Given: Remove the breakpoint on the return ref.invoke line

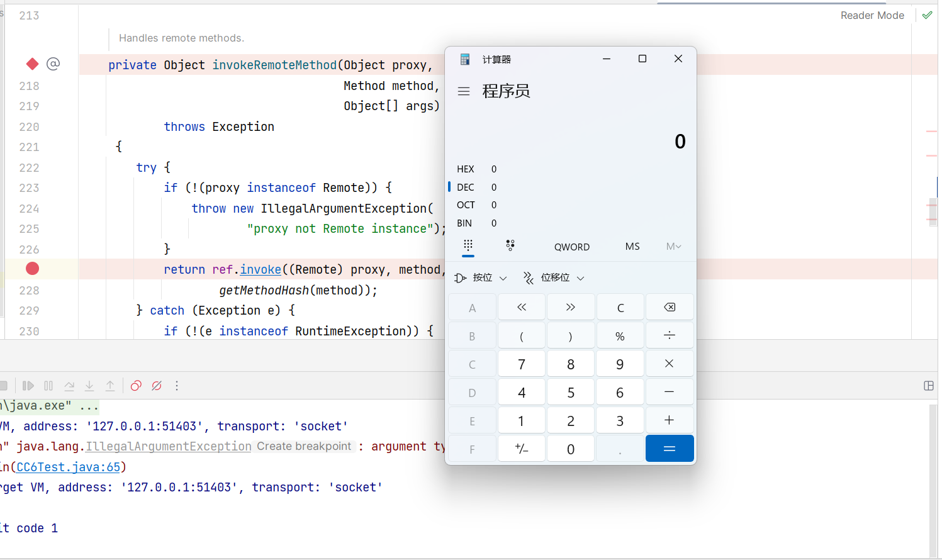Looking at the screenshot, I should 33,269.
